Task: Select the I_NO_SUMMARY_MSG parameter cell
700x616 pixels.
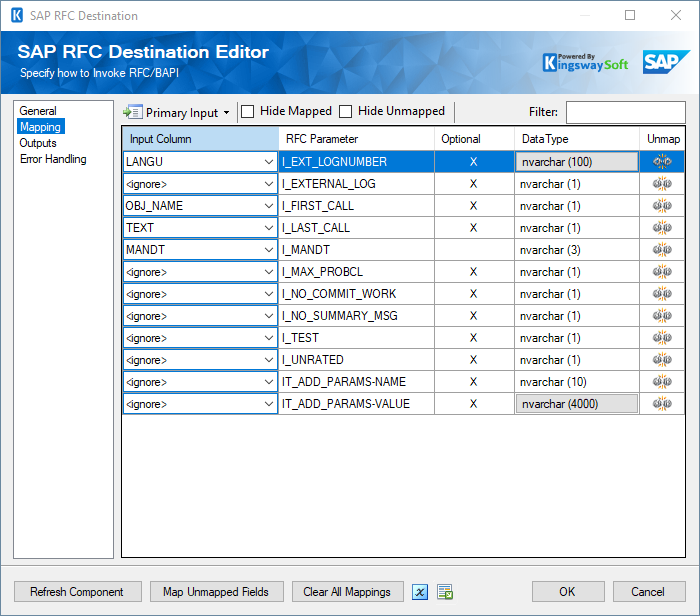Action: (x=356, y=316)
